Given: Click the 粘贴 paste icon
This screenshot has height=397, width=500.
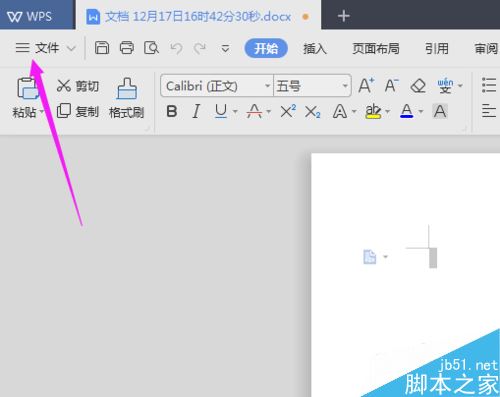Looking at the screenshot, I should click(x=27, y=88).
